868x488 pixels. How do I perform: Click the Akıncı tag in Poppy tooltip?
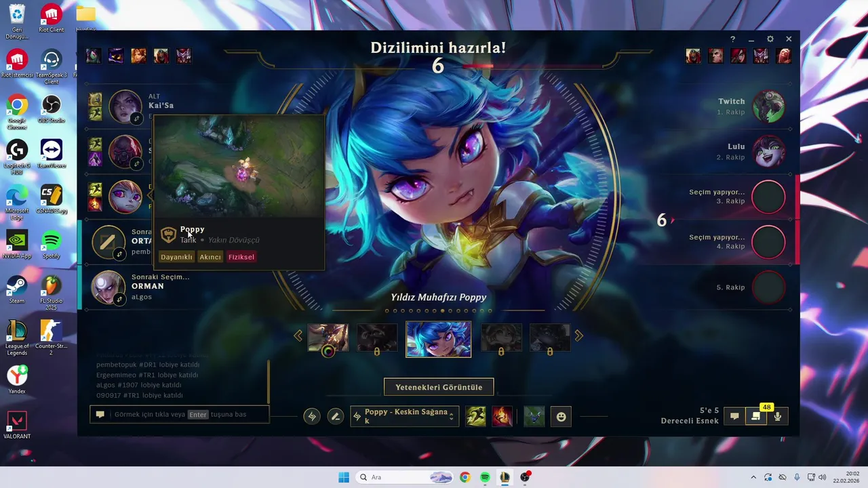point(210,257)
